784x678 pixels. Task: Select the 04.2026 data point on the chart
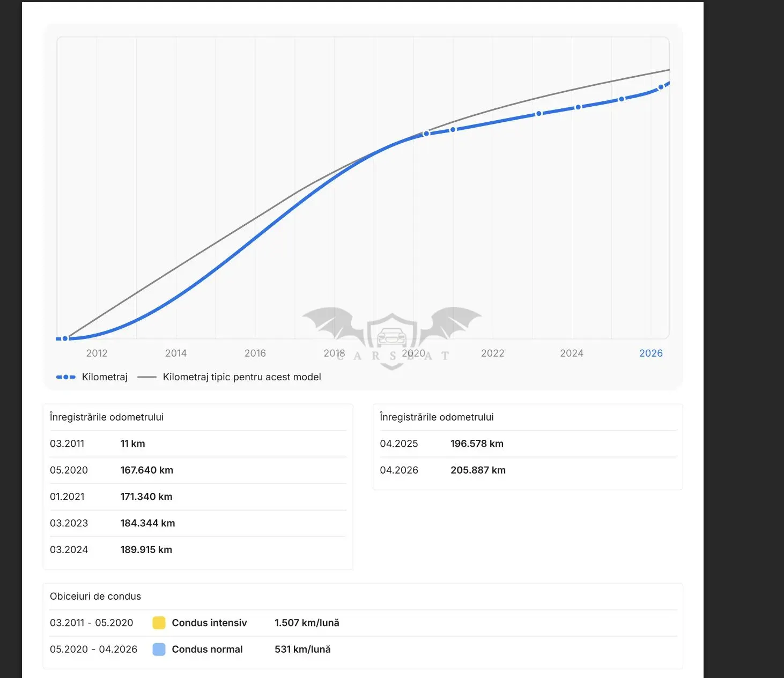tap(661, 87)
